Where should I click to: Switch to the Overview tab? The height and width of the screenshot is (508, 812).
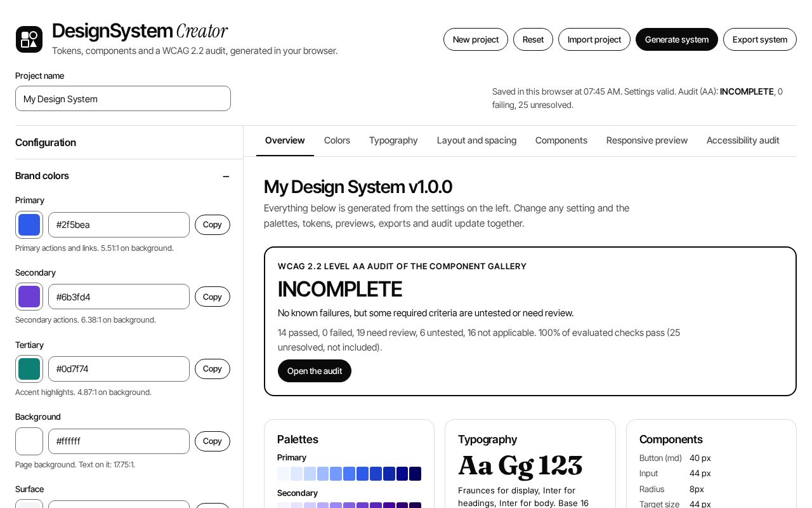tap(285, 140)
